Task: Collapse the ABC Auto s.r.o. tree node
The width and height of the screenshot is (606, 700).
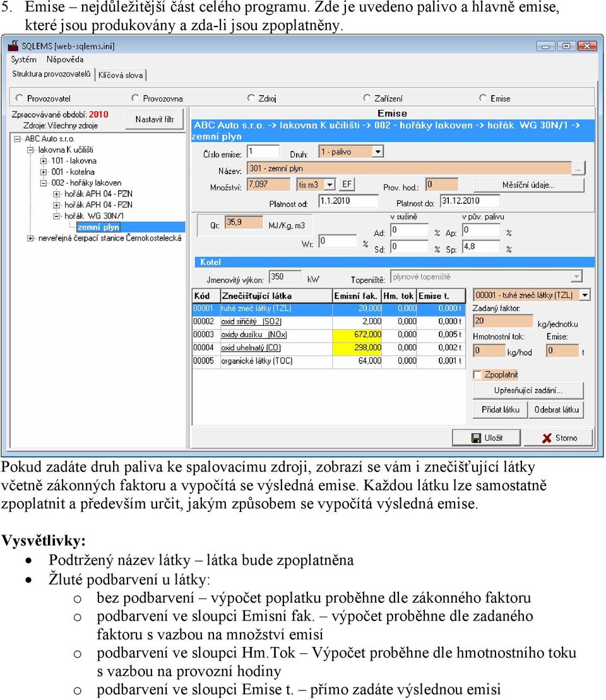Action: click(x=18, y=139)
